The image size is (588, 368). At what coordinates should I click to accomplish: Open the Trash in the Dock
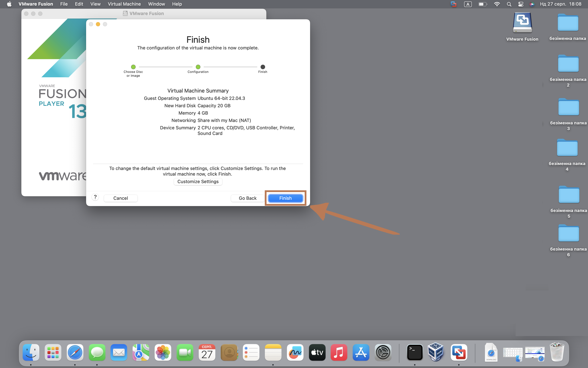[x=557, y=352]
